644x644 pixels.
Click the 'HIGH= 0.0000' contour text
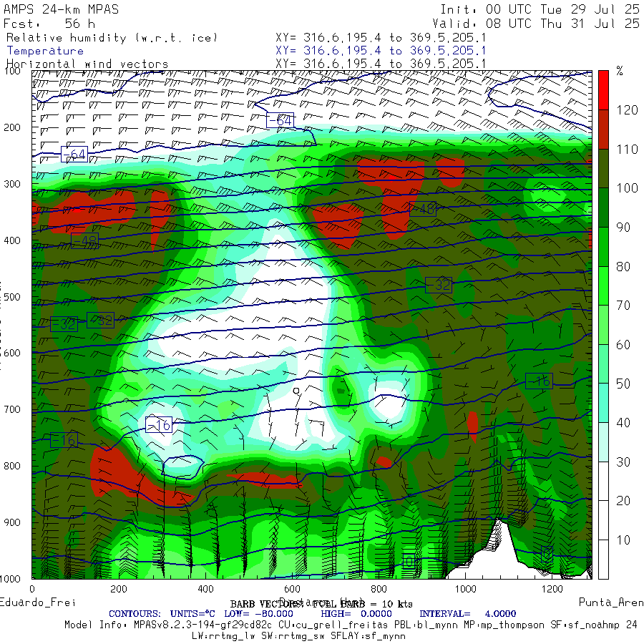(356, 614)
